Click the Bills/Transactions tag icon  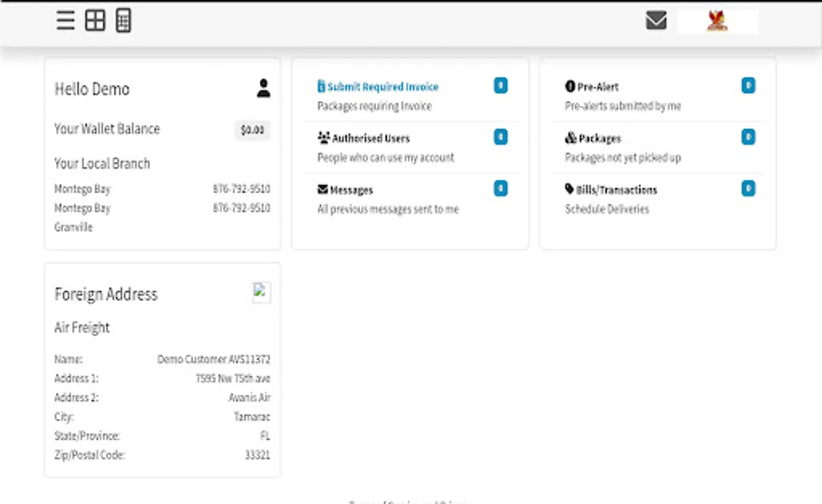pyautogui.click(x=569, y=189)
